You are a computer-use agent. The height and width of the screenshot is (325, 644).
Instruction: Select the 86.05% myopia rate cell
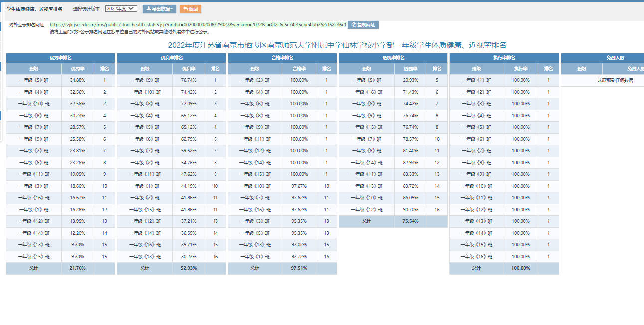click(x=411, y=198)
